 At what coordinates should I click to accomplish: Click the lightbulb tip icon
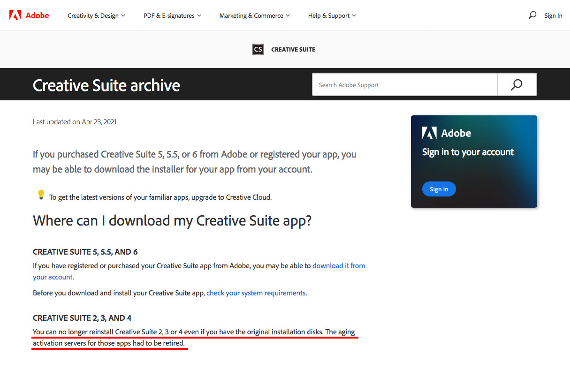pyautogui.click(x=41, y=195)
